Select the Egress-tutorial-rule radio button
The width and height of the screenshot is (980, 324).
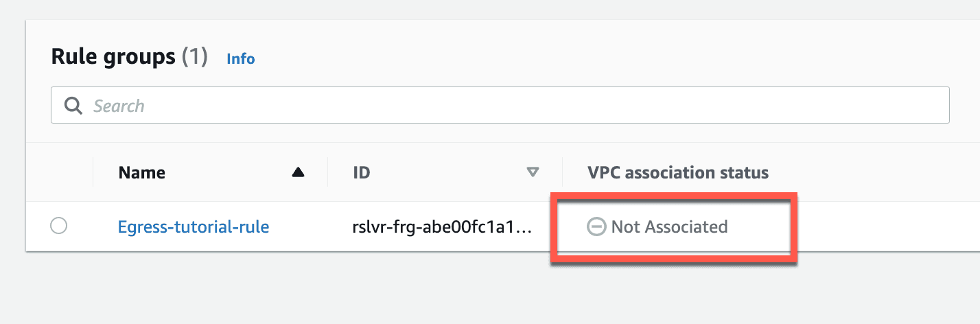59,226
